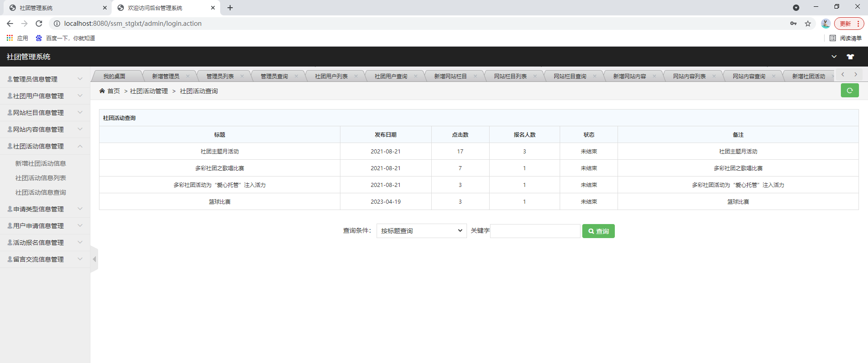This screenshot has height=363, width=868.
Task: Open 社团活动信息查询 submenu item
Action: 41,192
